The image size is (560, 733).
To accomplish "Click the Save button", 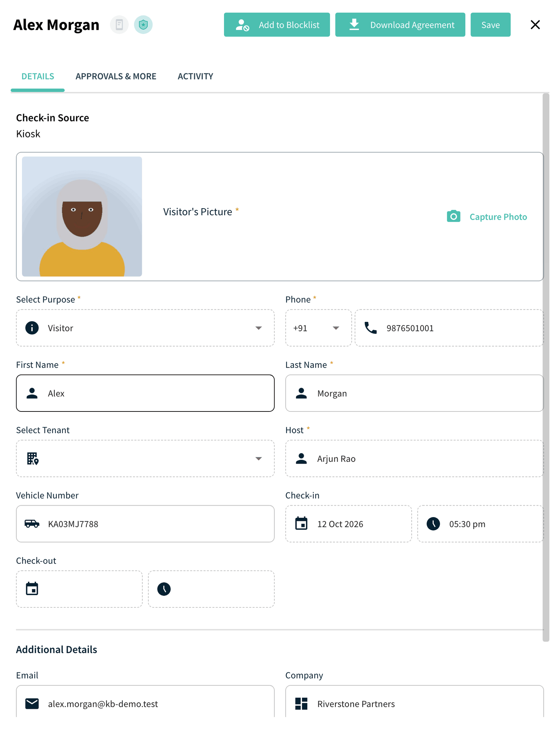I will click(x=490, y=25).
